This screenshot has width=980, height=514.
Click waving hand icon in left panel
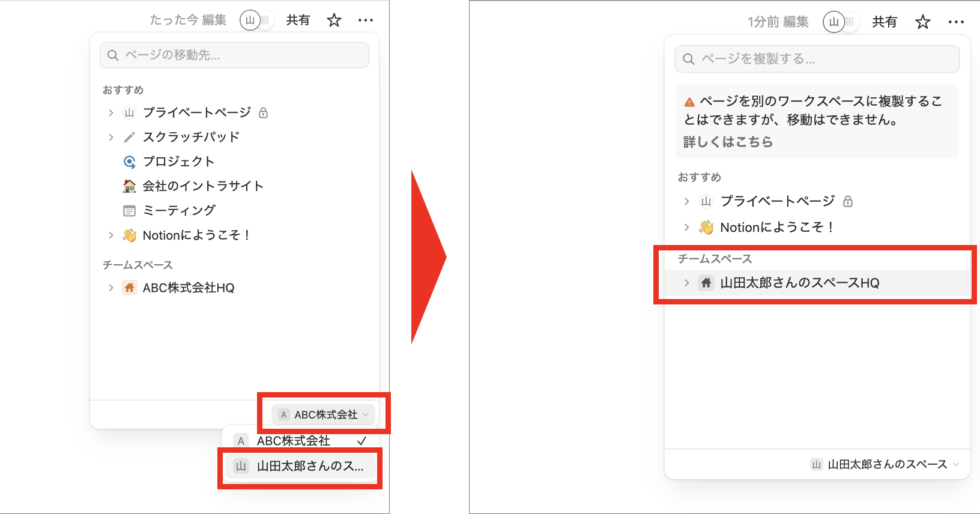(129, 235)
